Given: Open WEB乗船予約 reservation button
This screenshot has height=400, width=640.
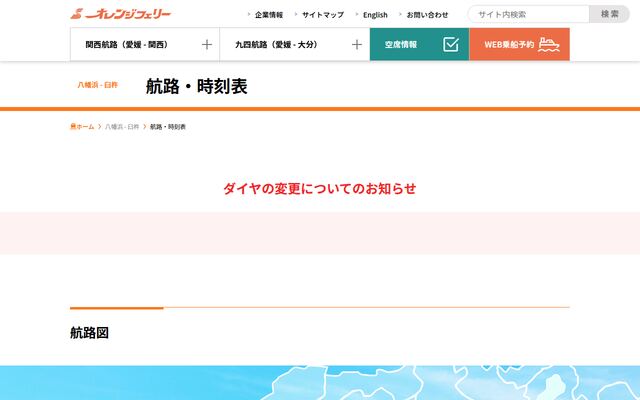Looking at the screenshot, I should point(520,44).
